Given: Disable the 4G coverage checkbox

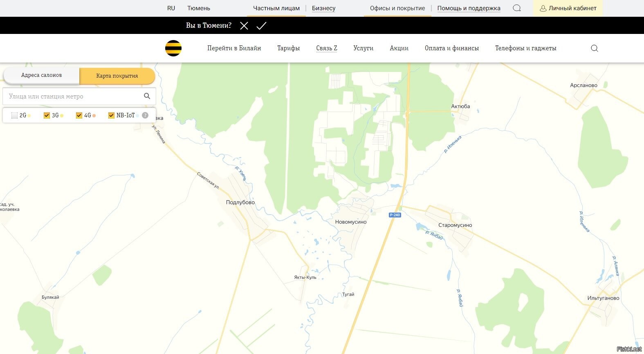Looking at the screenshot, I should click(x=79, y=115).
